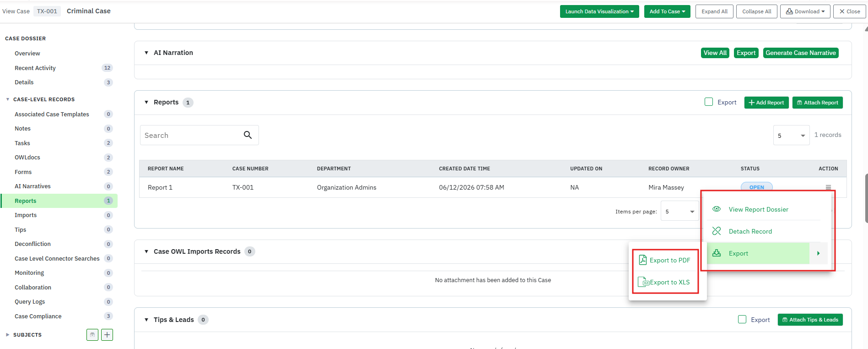This screenshot has width=868, height=349.
Task: Click the eye icon beside View Report Dossier
Action: [x=717, y=209]
